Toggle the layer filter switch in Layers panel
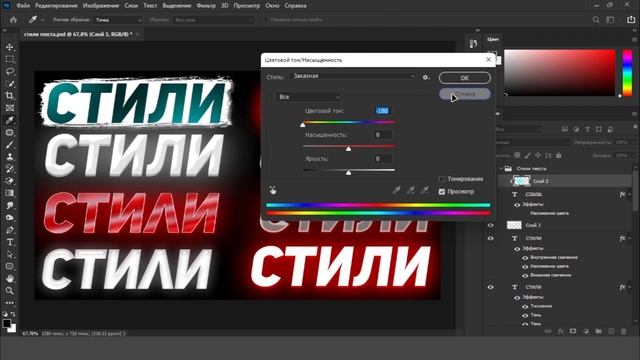The height and width of the screenshot is (360, 640). point(635,128)
